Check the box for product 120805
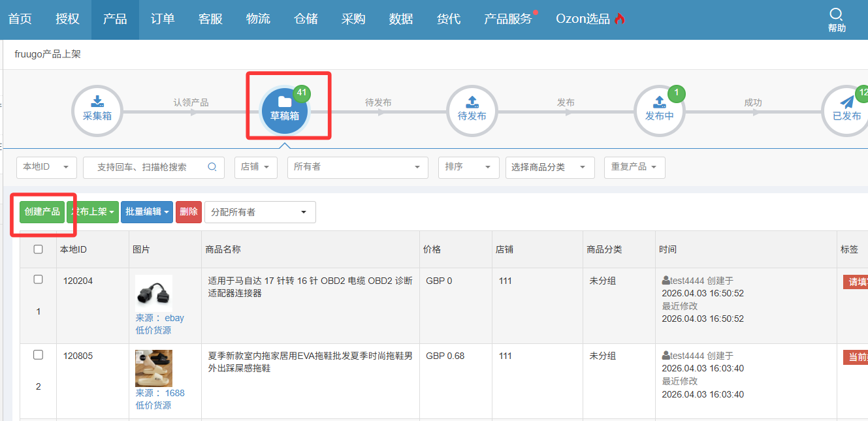The image size is (868, 421). 38,355
